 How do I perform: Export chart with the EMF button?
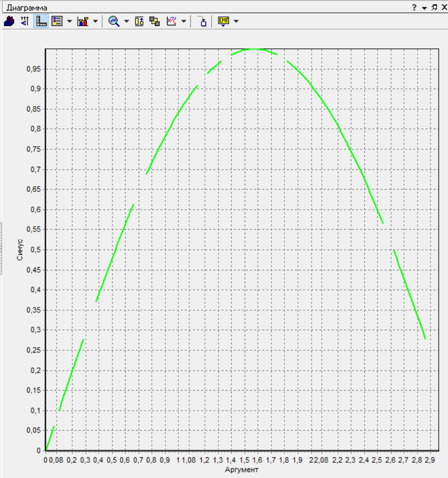point(223,21)
